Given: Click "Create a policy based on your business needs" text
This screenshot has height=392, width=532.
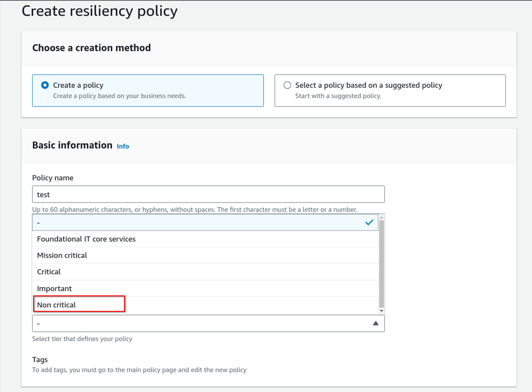Looking at the screenshot, I should [119, 96].
